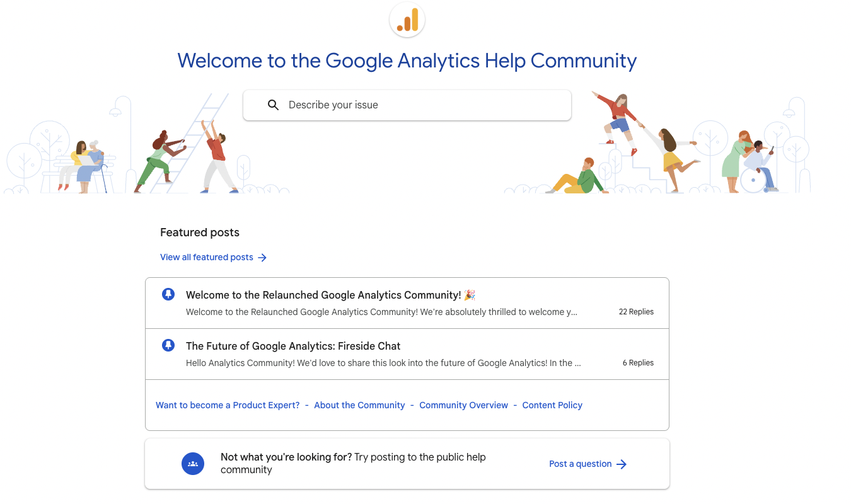Click the Welcome to Help Community heading
Image resolution: width=851 pixels, height=504 pixels.
click(407, 60)
